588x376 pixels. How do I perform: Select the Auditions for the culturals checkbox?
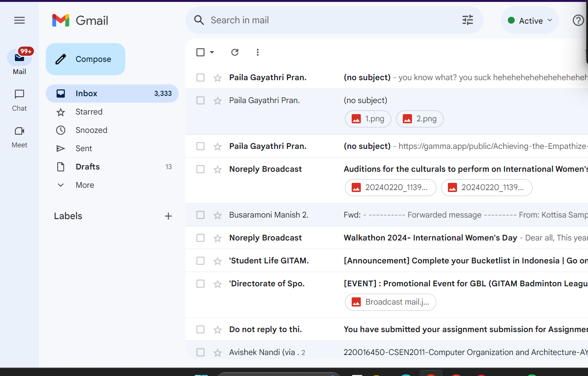point(200,169)
